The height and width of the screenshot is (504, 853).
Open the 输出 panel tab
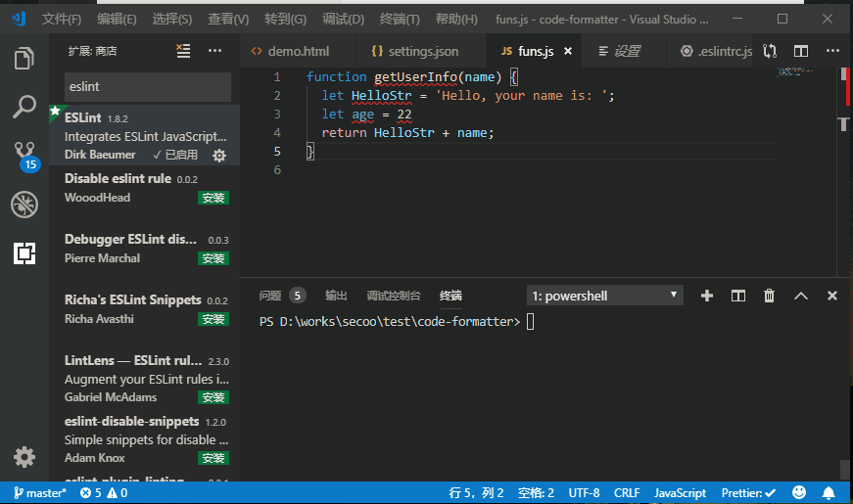tap(336, 296)
